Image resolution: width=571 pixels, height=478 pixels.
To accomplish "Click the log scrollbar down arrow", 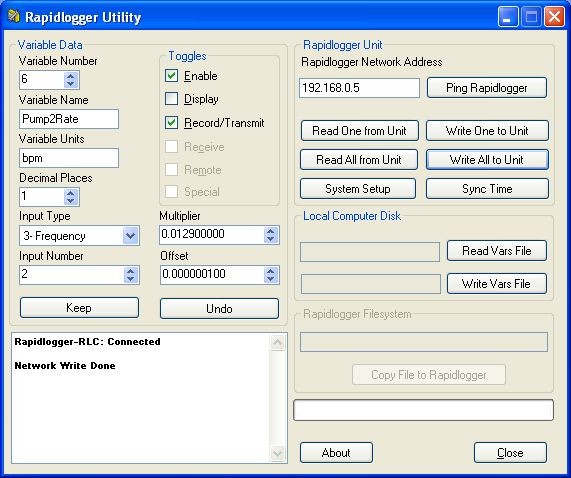I will [x=277, y=453].
